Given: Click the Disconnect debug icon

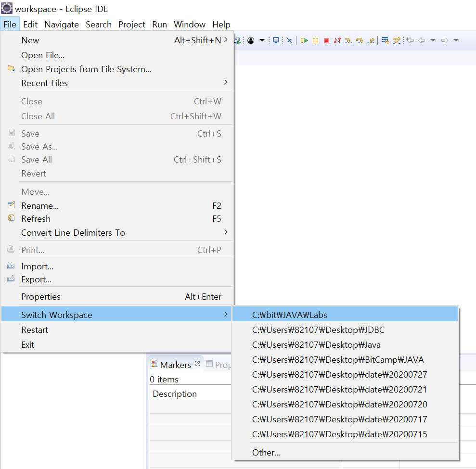Looking at the screenshot, I should click(337, 40).
